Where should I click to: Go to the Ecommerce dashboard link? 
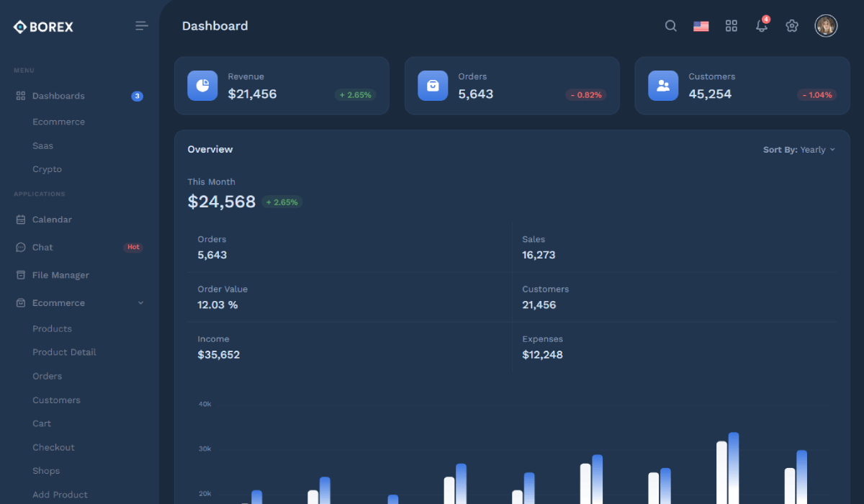pos(58,122)
